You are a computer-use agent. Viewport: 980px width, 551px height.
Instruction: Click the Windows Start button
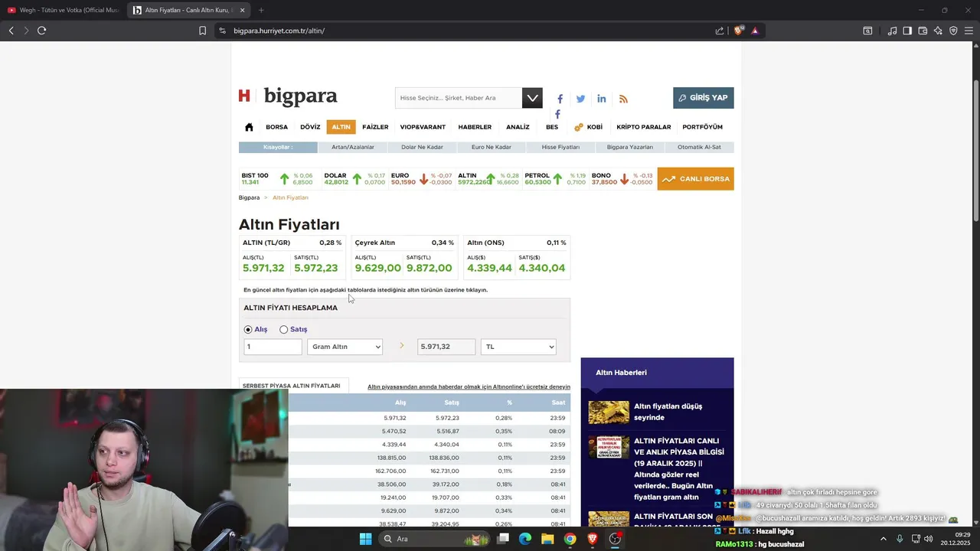coord(365,539)
